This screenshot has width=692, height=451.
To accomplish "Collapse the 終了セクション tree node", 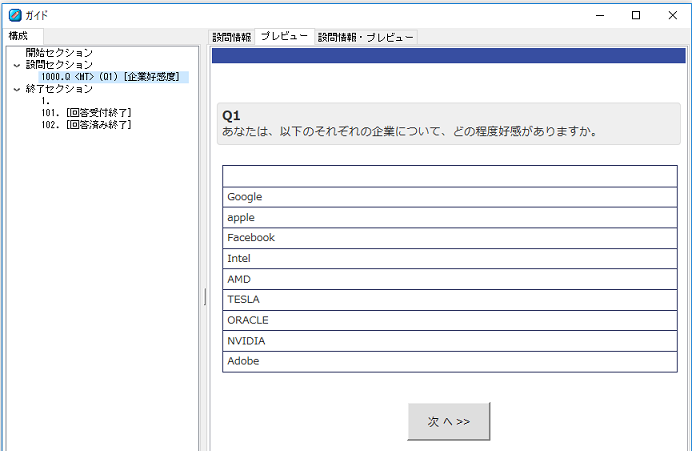I will coord(17,89).
